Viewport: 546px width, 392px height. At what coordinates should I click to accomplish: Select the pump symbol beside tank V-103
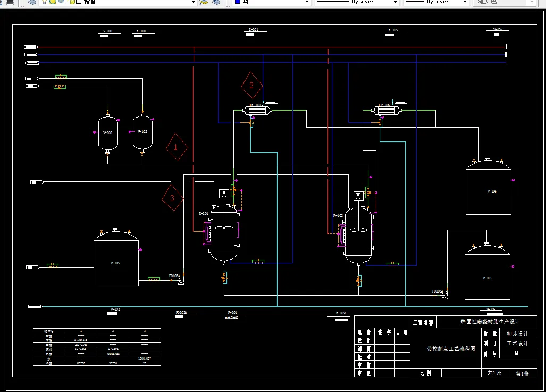[181, 280]
